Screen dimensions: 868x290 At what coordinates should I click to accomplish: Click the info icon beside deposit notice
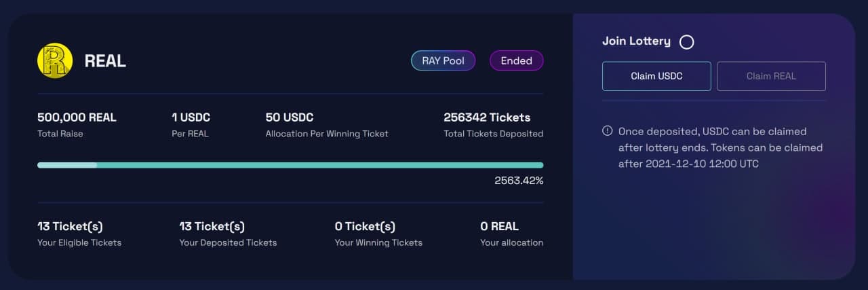click(x=608, y=130)
